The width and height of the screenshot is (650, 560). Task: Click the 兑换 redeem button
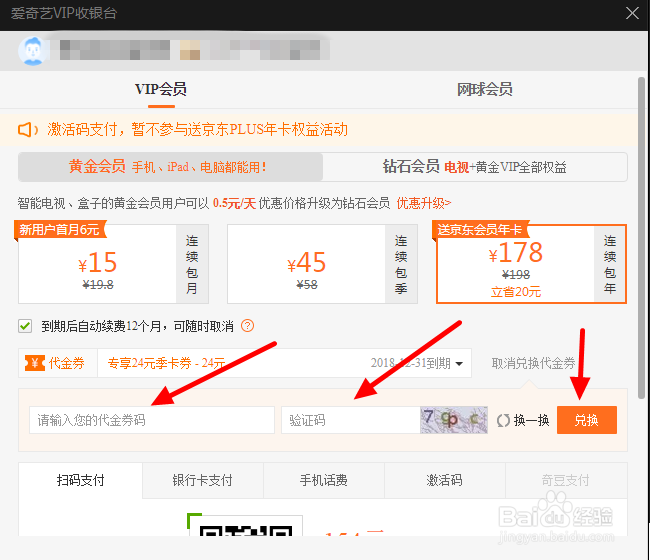[x=587, y=420]
